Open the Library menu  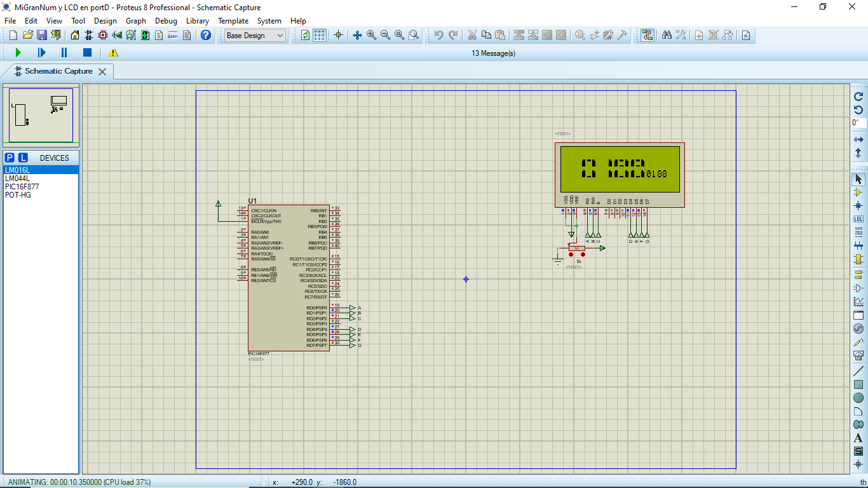click(198, 21)
